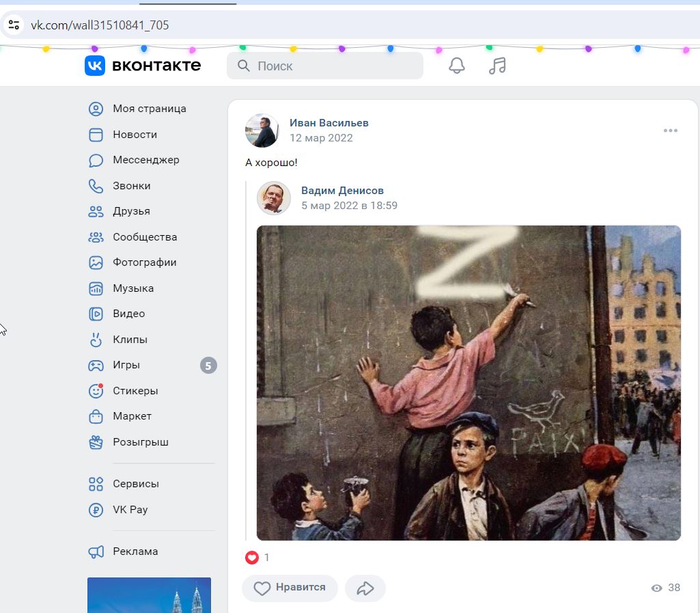
Task: Click the search magnifier icon
Action: pyautogui.click(x=243, y=66)
